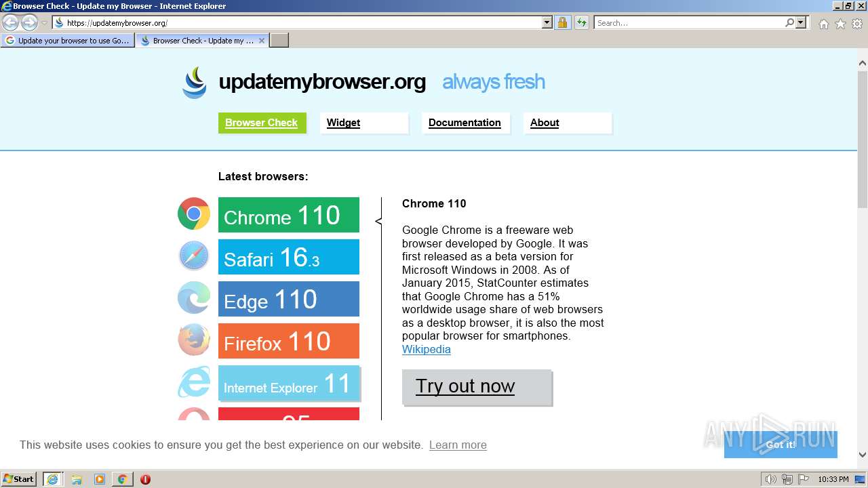
Task: Click the scrollbar up arrow
Action: [x=863, y=64]
